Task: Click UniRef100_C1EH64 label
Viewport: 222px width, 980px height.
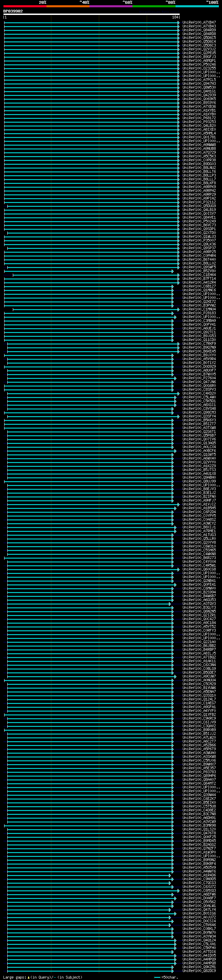Action: [x=199, y=275]
